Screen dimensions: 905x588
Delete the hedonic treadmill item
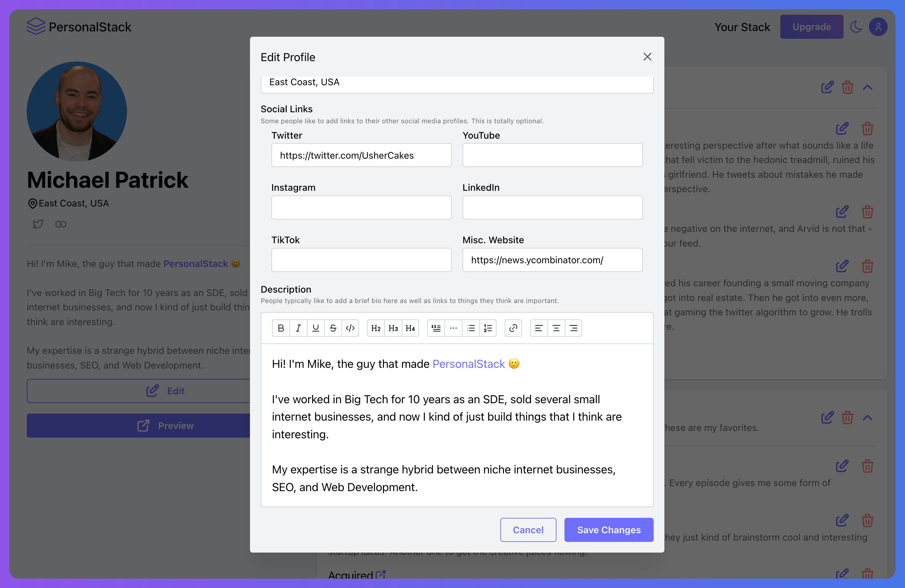tap(867, 129)
